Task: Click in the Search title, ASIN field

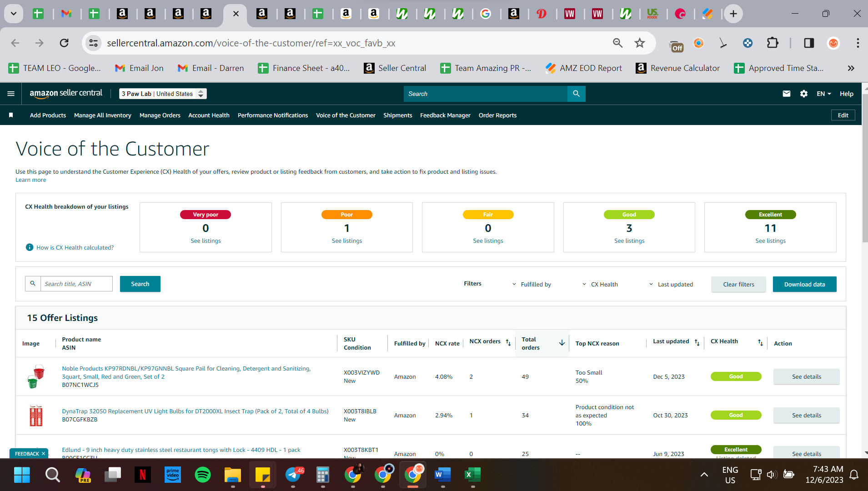Action: [x=76, y=284]
